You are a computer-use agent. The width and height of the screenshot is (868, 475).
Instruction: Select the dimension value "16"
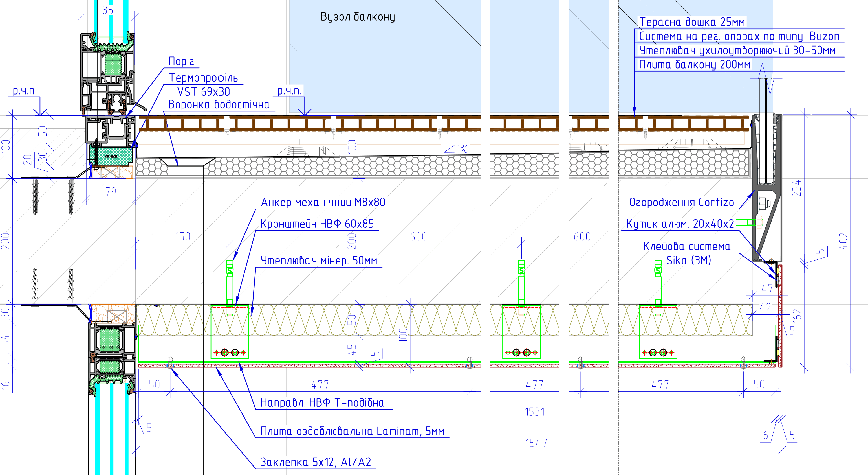pos(5,385)
